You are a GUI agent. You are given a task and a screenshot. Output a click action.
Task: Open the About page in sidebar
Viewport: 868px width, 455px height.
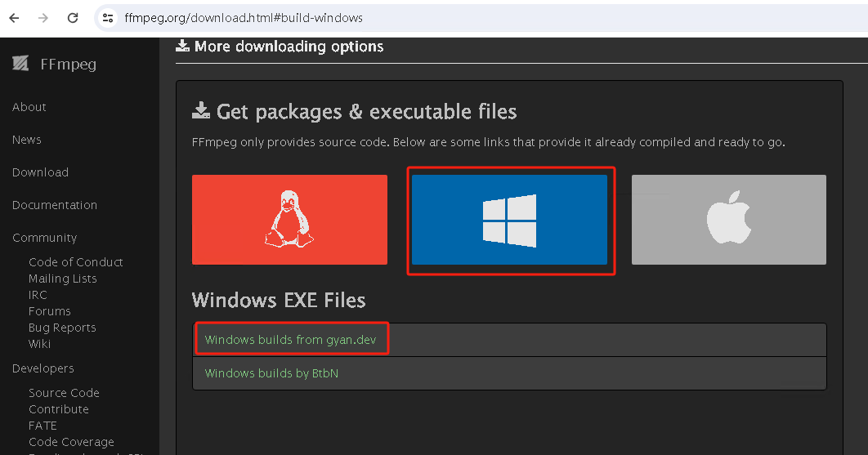pos(29,107)
